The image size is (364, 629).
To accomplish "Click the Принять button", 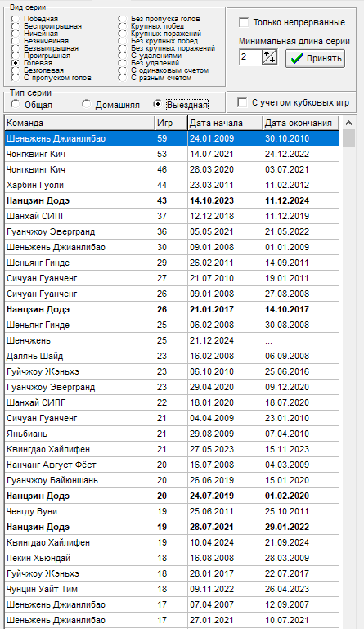I will (315, 59).
